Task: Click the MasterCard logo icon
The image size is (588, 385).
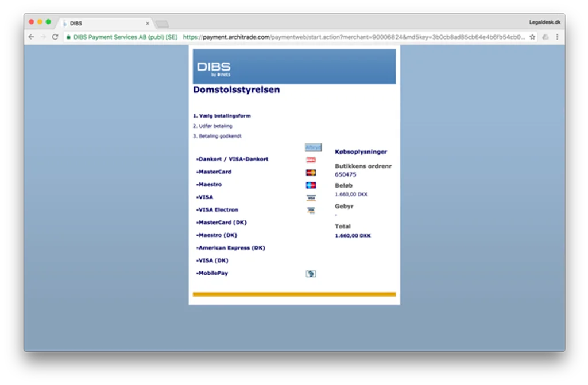Action: [x=311, y=173]
